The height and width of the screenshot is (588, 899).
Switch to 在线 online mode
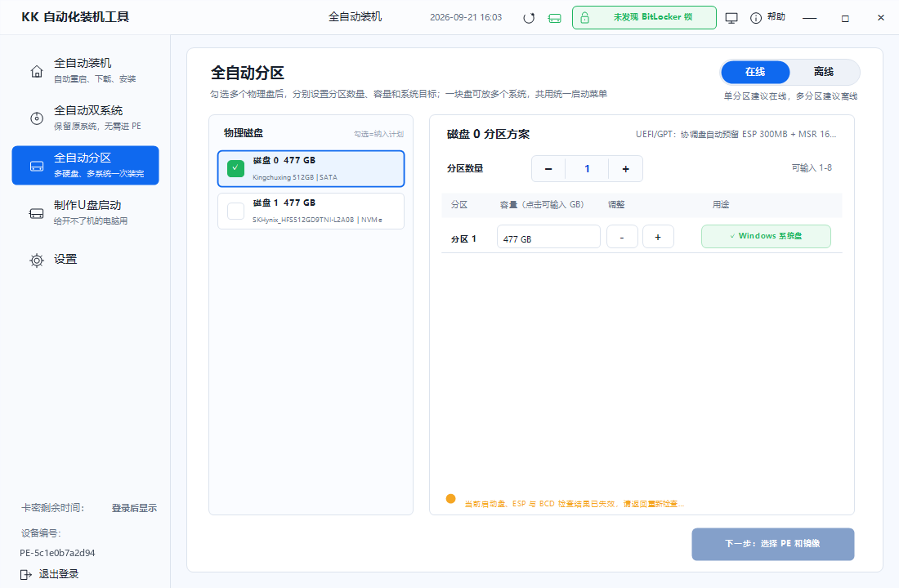[755, 72]
